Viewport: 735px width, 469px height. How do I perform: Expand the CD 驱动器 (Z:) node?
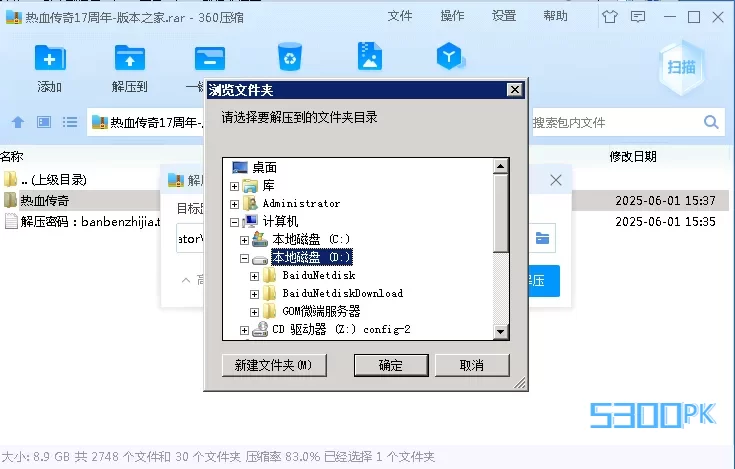point(244,330)
